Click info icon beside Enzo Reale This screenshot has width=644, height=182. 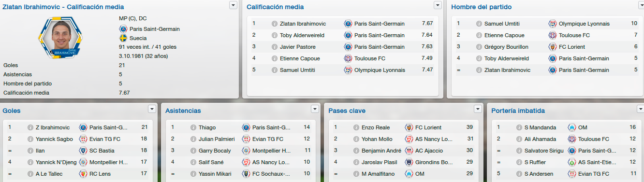coord(356,128)
